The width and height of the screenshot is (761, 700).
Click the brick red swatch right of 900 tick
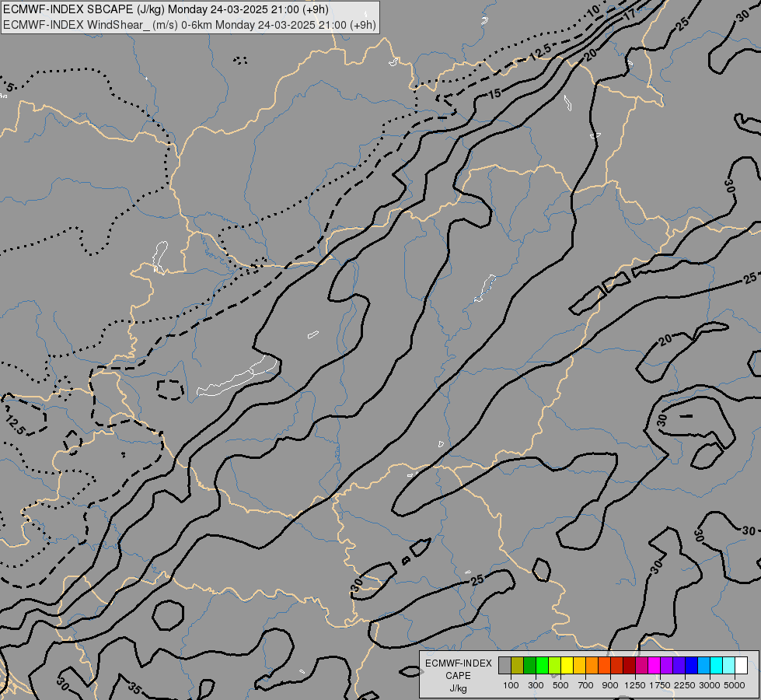tap(617, 665)
